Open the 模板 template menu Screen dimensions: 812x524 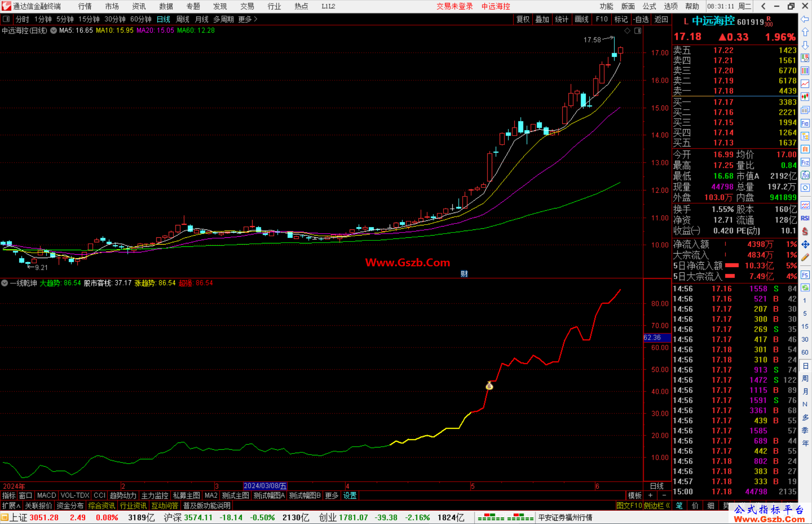point(635,495)
